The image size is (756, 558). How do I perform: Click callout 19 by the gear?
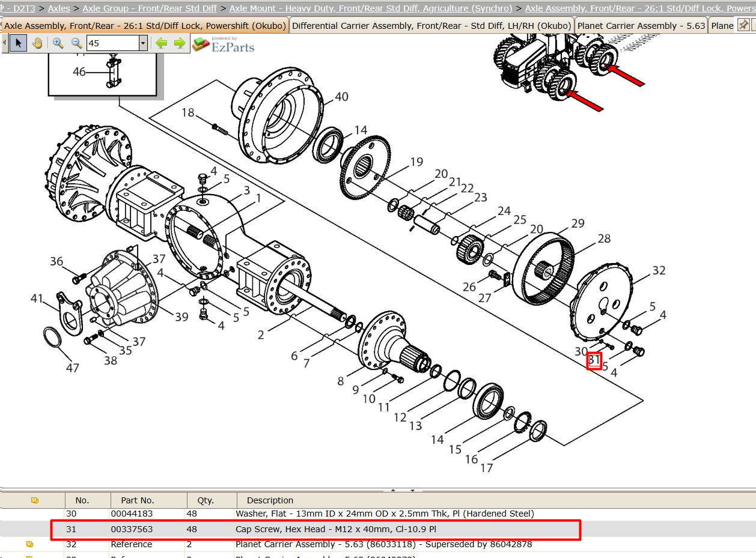[x=416, y=162]
